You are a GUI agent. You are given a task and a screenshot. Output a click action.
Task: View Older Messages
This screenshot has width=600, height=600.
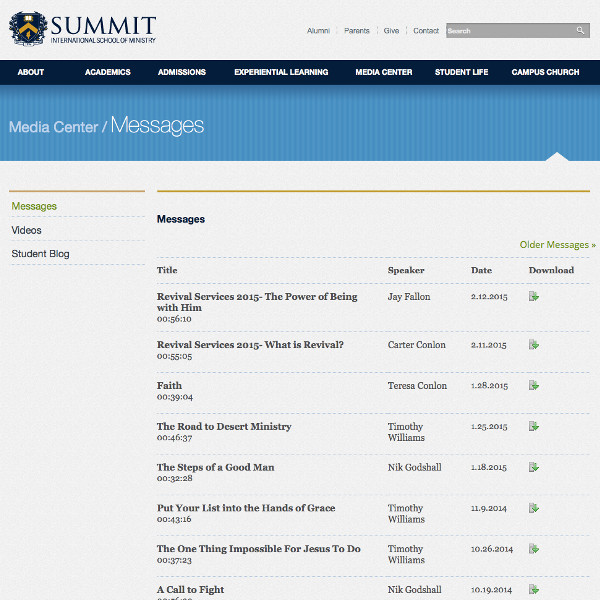(x=558, y=245)
